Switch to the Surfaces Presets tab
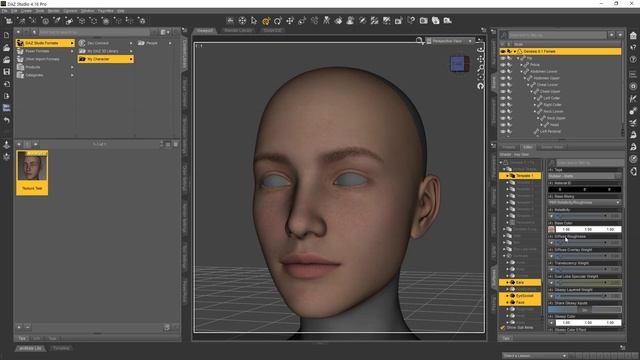Screen dimensions: 640x360 point(509,147)
